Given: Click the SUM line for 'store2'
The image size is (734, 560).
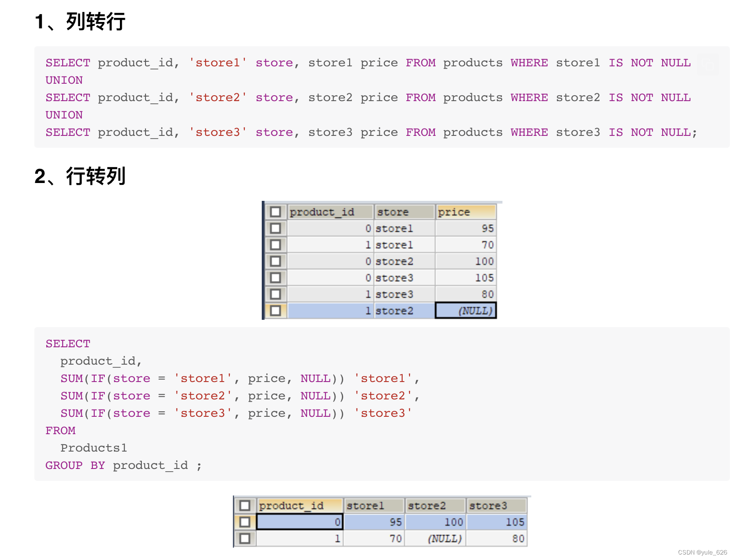Looking at the screenshot, I should pyautogui.click(x=240, y=396).
